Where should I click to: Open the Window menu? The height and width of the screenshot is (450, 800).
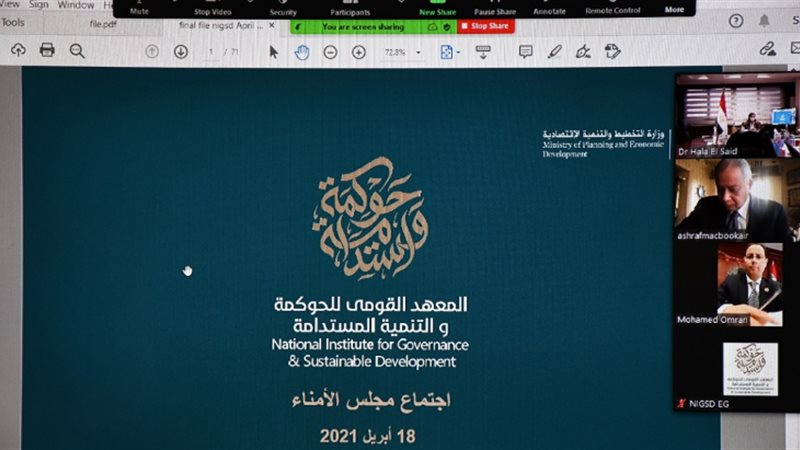point(76,5)
